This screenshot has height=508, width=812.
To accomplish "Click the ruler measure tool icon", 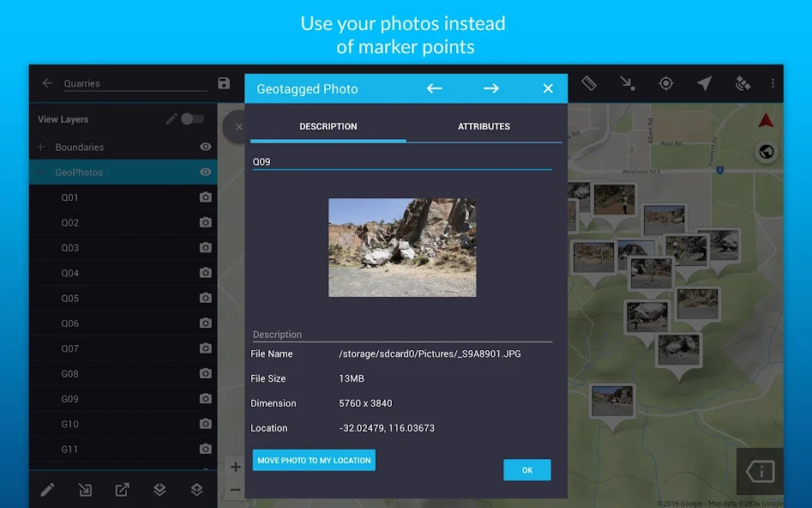I will tap(589, 83).
